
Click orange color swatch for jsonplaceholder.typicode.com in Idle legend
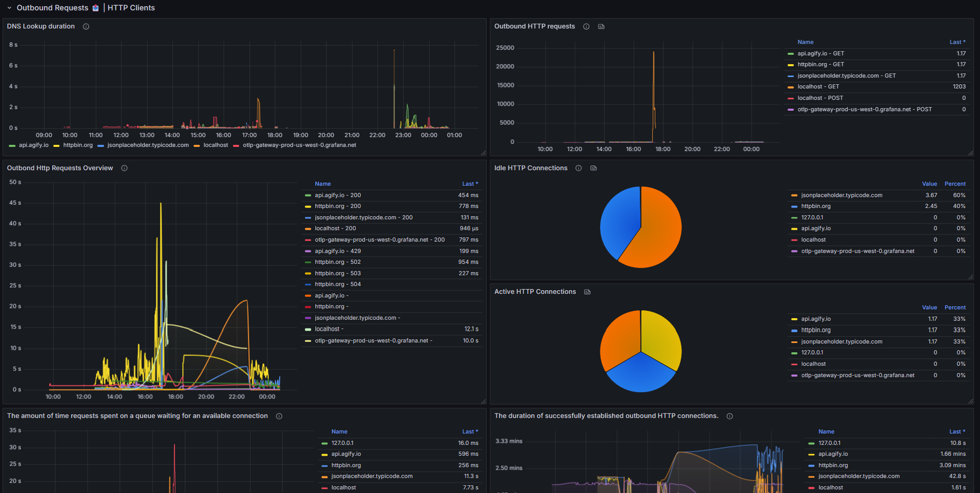[794, 196]
